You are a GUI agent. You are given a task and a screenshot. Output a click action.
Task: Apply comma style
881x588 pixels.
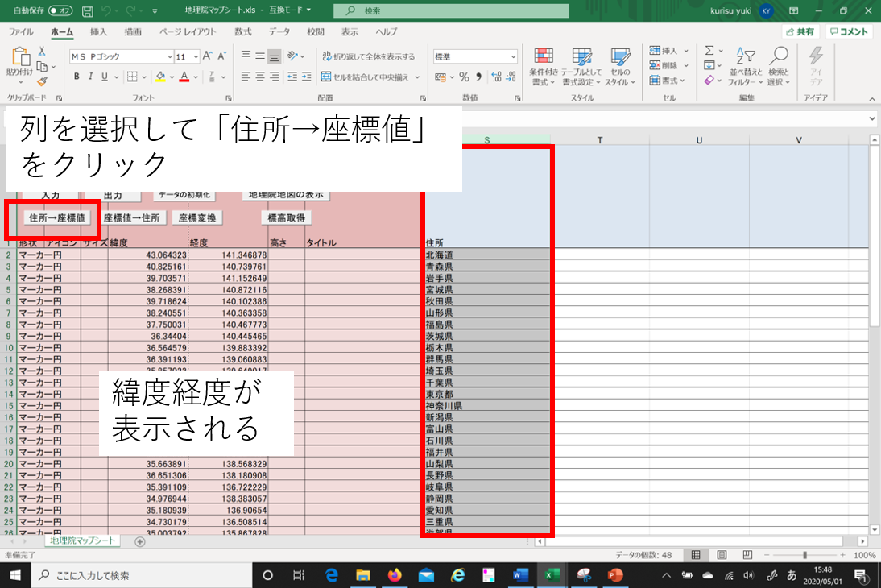(478, 77)
